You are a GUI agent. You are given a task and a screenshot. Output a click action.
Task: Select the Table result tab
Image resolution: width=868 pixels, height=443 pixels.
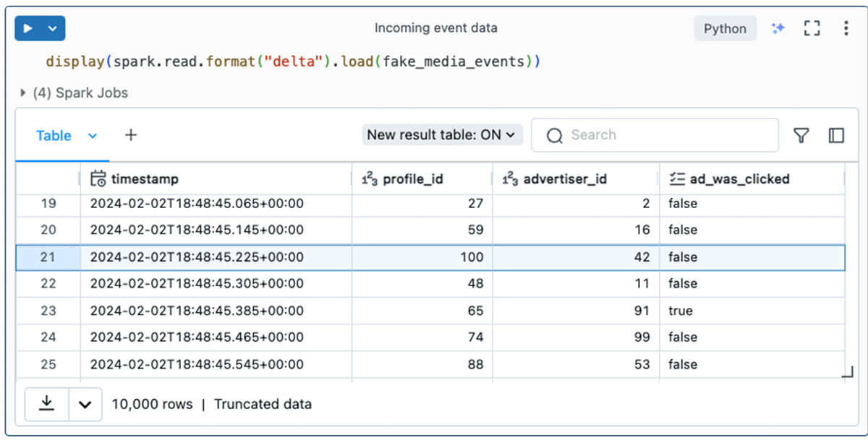pyautogui.click(x=54, y=136)
